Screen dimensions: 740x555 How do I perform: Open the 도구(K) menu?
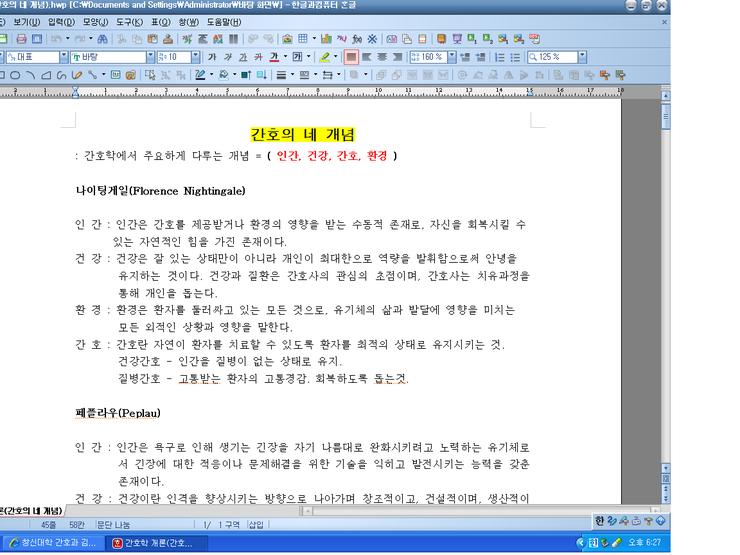pos(130,22)
